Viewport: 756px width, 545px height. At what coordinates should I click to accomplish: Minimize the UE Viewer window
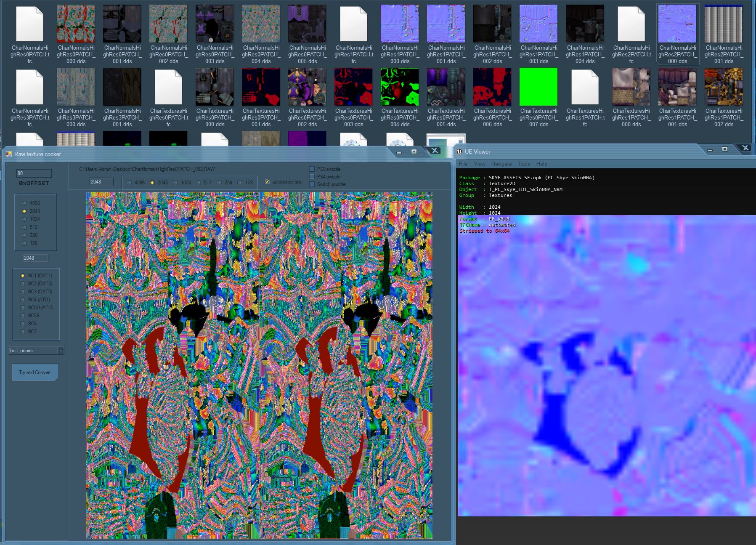(x=710, y=149)
